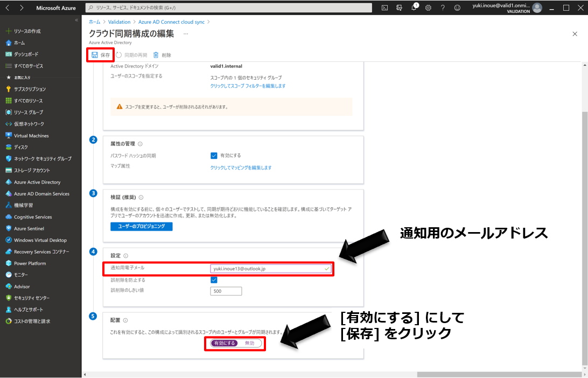Open the portal settings gear icon
Viewport: 588px width, 378px height.
428,8
